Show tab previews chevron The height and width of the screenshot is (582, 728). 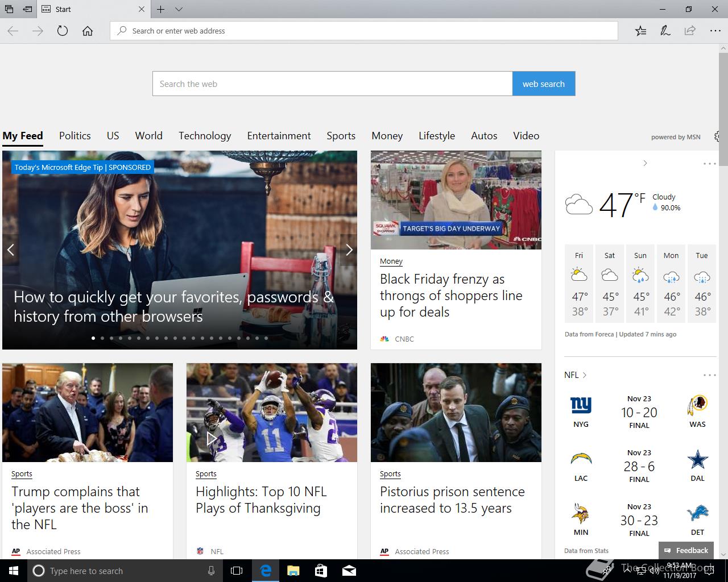click(179, 9)
